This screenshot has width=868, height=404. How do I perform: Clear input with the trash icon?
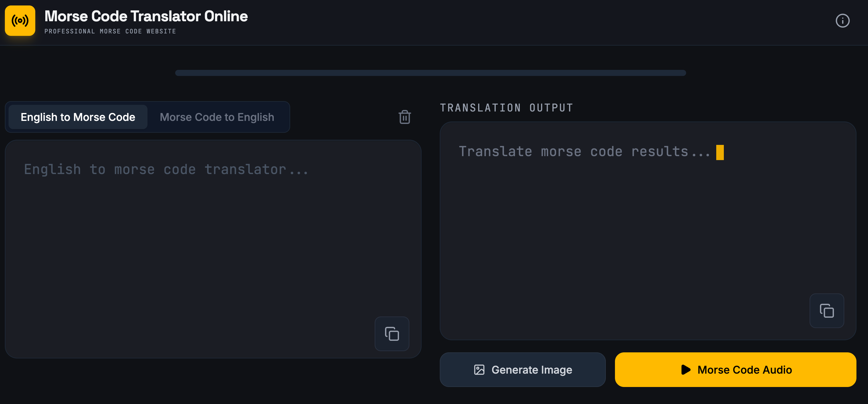pyautogui.click(x=404, y=117)
